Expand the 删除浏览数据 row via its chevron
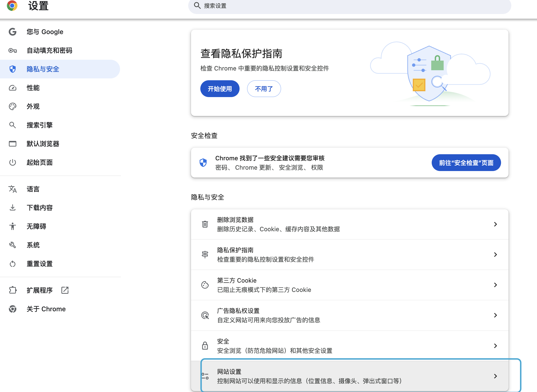 coord(495,224)
